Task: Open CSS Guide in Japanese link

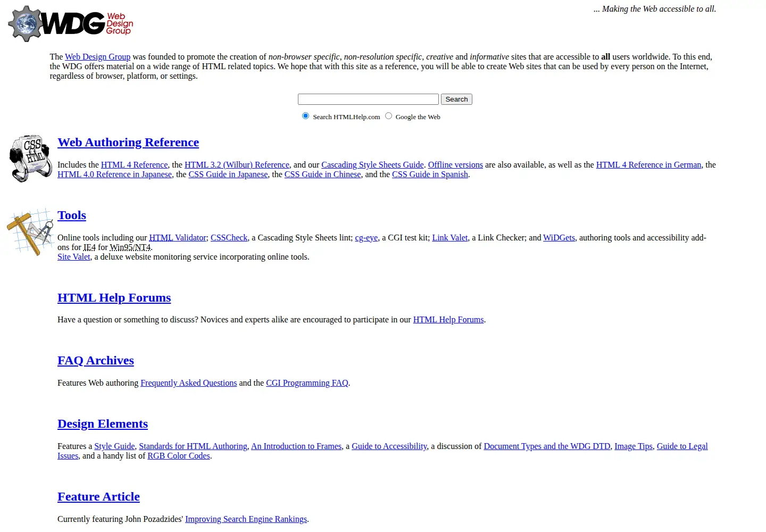Action: 228,174
